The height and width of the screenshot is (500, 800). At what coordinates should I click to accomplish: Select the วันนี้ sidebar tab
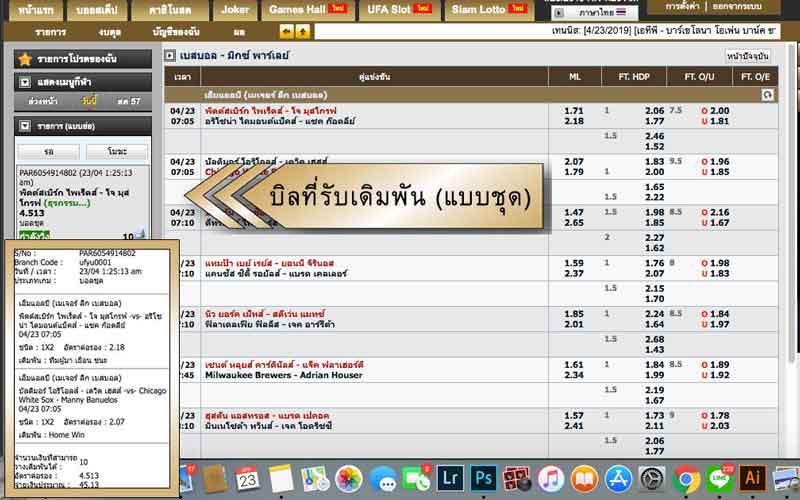click(x=89, y=102)
